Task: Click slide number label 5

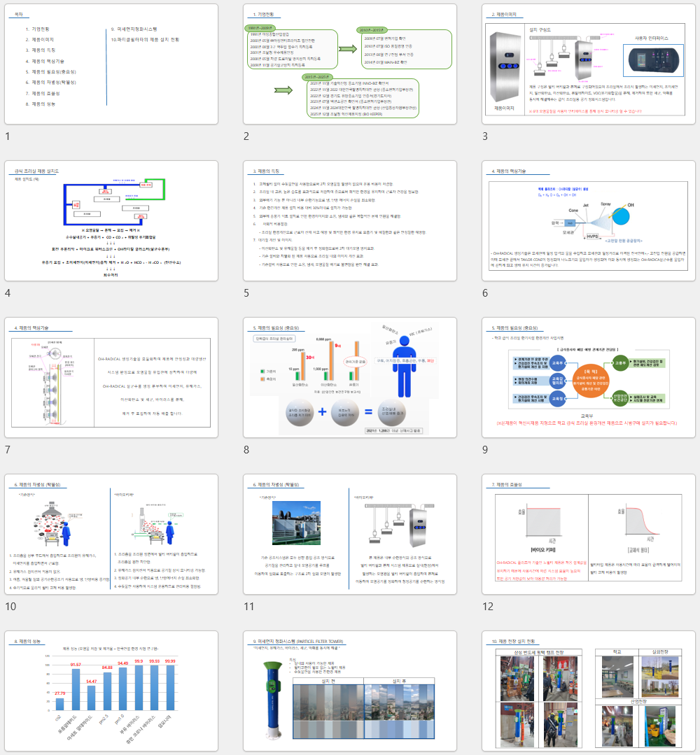Action: (246, 292)
